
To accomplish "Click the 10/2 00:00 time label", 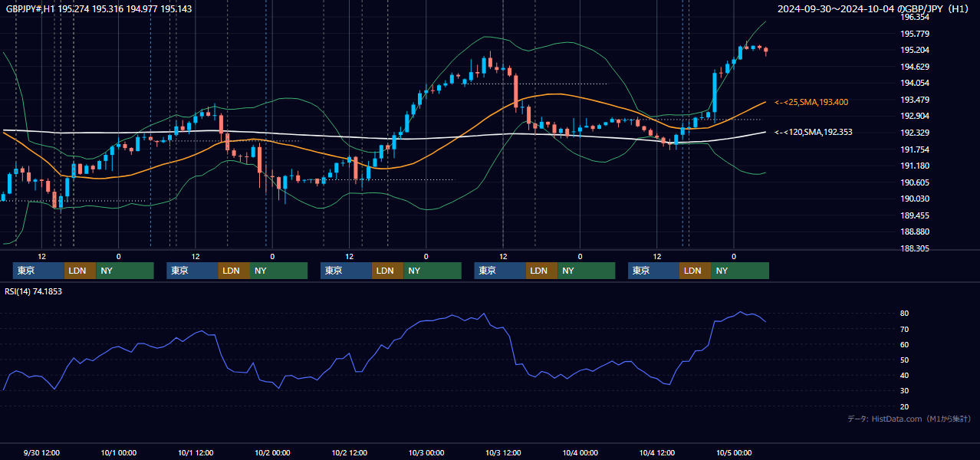I will 272,453.
